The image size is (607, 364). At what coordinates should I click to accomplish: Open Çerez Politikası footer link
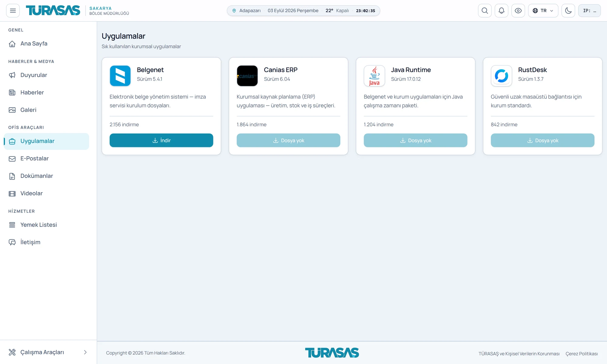[x=582, y=354]
